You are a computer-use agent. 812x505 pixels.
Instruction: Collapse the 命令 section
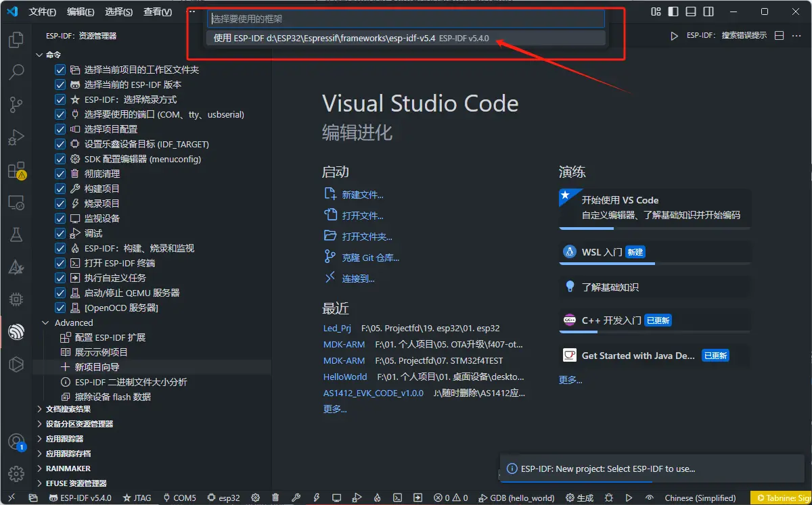click(47, 55)
